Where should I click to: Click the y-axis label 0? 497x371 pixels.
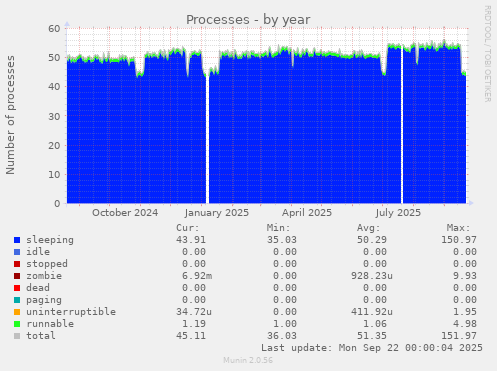[x=57, y=203]
